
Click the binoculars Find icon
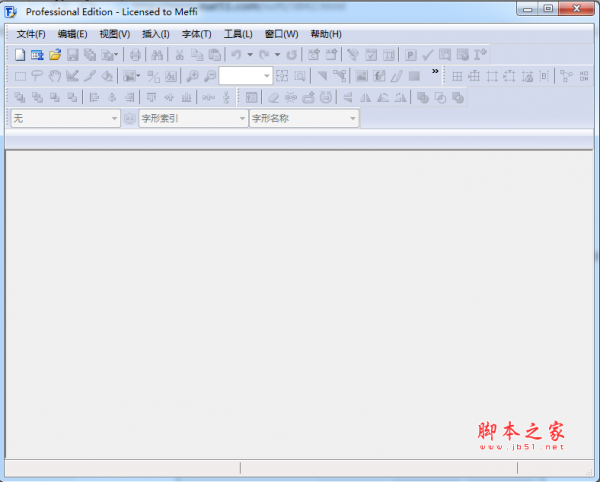[x=157, y=55]
